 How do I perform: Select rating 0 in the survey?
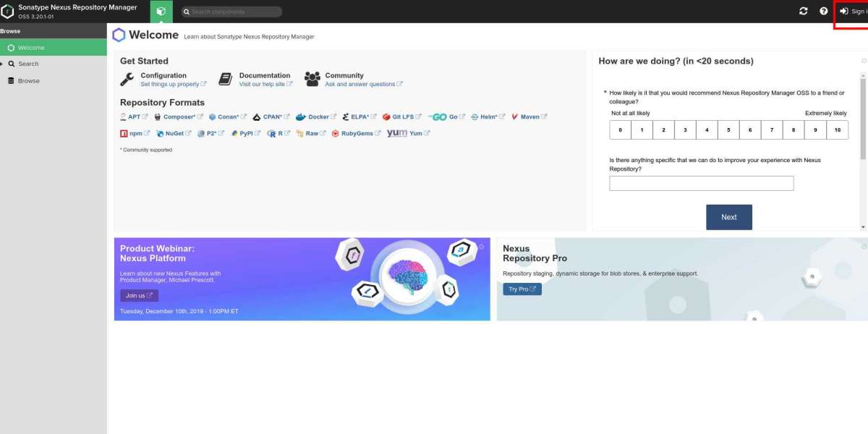(620, 130)
